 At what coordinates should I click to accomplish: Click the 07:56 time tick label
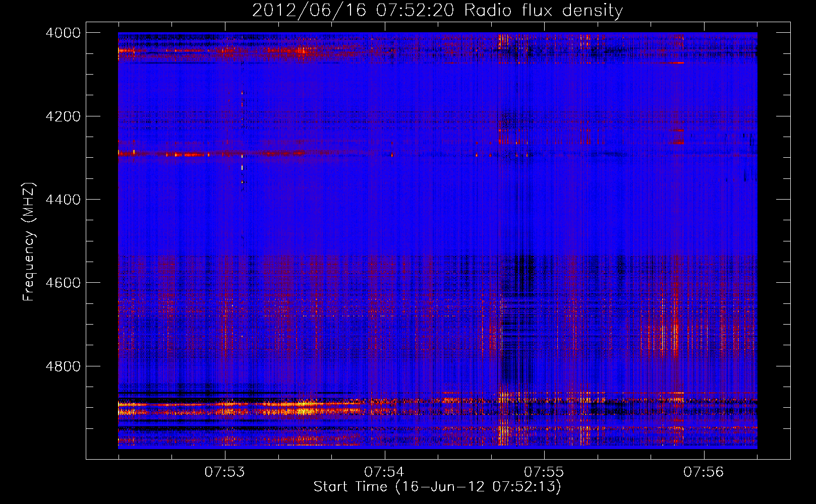[704, 472]
